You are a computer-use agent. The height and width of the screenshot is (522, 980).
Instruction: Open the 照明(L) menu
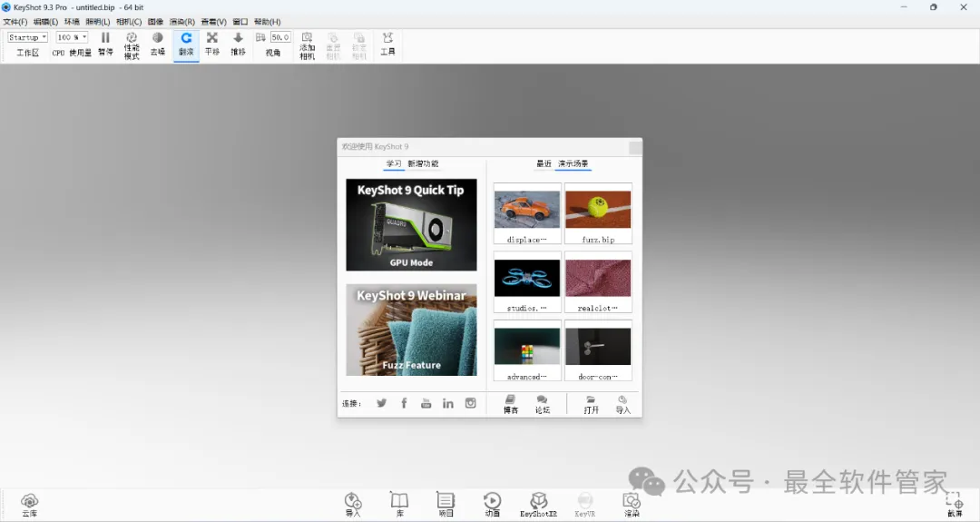[x=97, y=22]
